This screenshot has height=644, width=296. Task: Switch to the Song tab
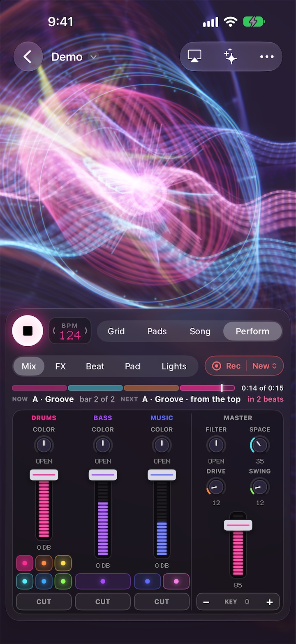200,331
